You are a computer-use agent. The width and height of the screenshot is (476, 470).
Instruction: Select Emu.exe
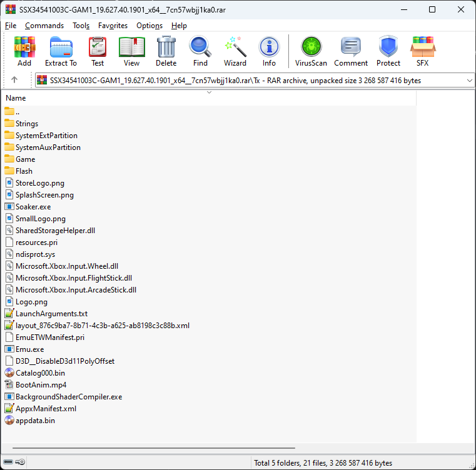tap(24, 349)
